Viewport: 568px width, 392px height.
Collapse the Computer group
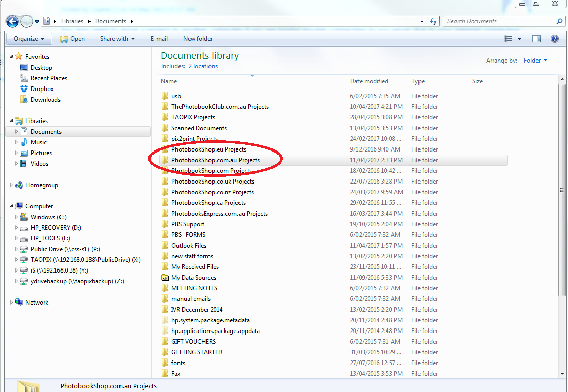click(x=11, y=206)
